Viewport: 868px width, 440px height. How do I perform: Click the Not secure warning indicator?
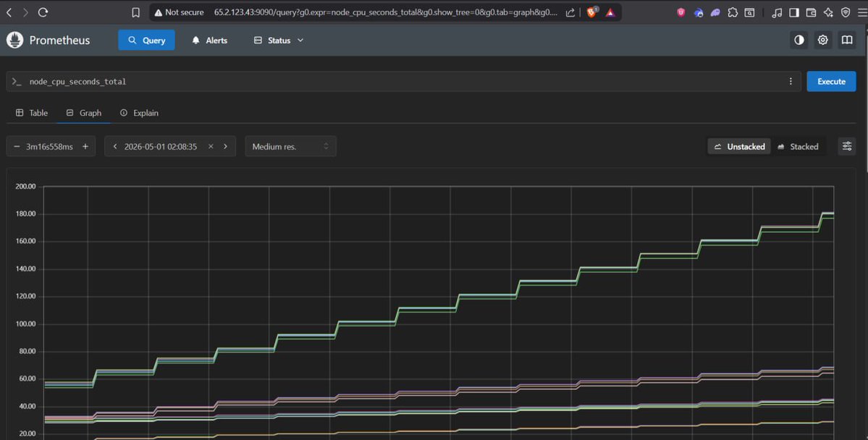point(179,12)
